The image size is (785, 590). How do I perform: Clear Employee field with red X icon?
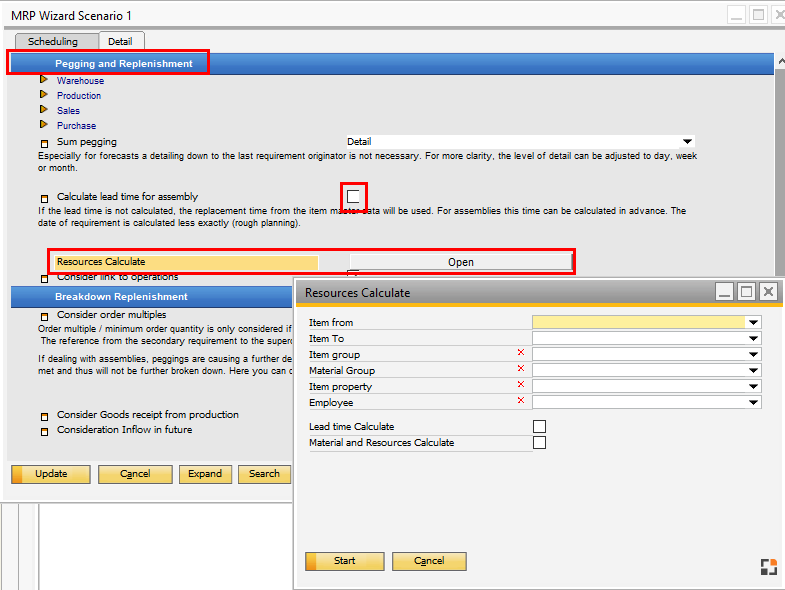[520, 402]
